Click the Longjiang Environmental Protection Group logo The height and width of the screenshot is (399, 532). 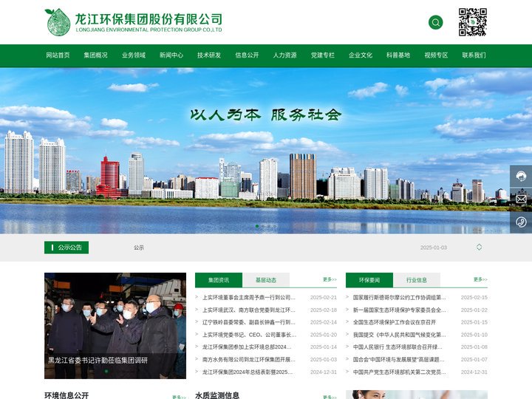[x=134, y=22]
